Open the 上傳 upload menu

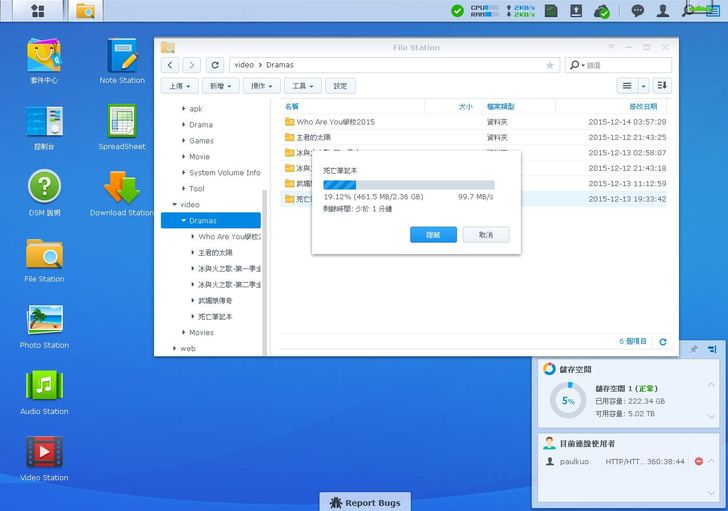(177, 87)
